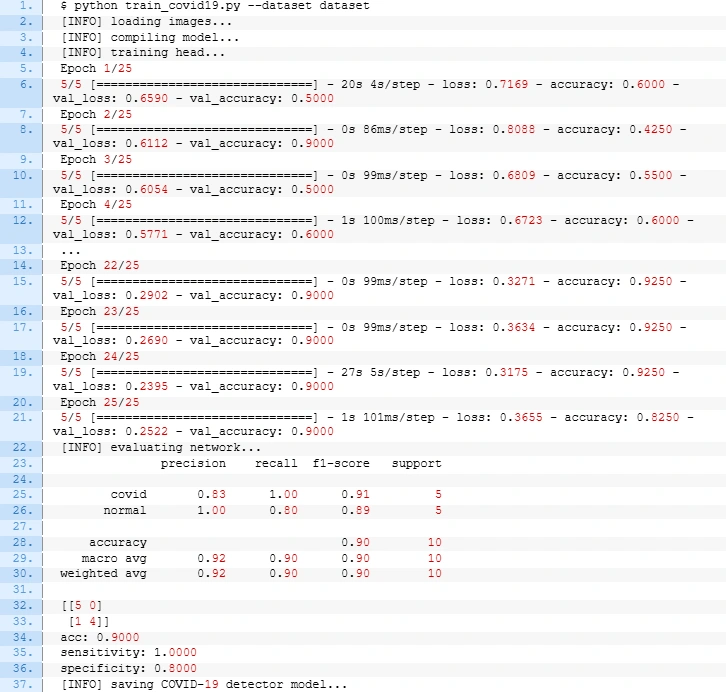Click the loss value 0.3271
The height and width of the screenshot is (692, 726).
point(514,281)
